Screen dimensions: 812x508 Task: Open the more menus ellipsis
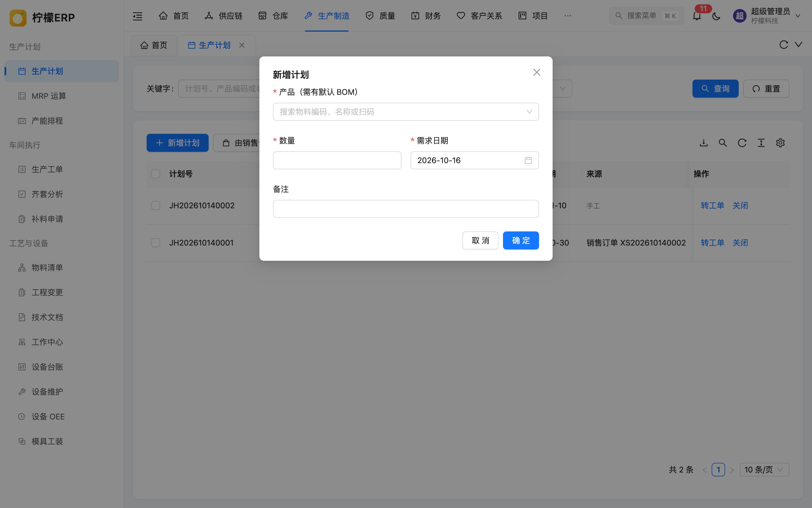(x=568, y=16)
